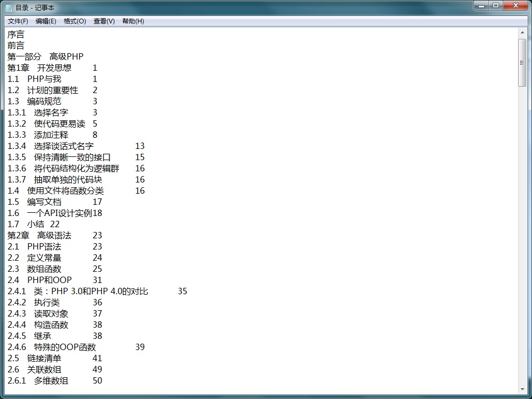Place cursor on line 序言
Image resolution: width=532 pixels, height=399 pixels.
(x=16, y=34)
